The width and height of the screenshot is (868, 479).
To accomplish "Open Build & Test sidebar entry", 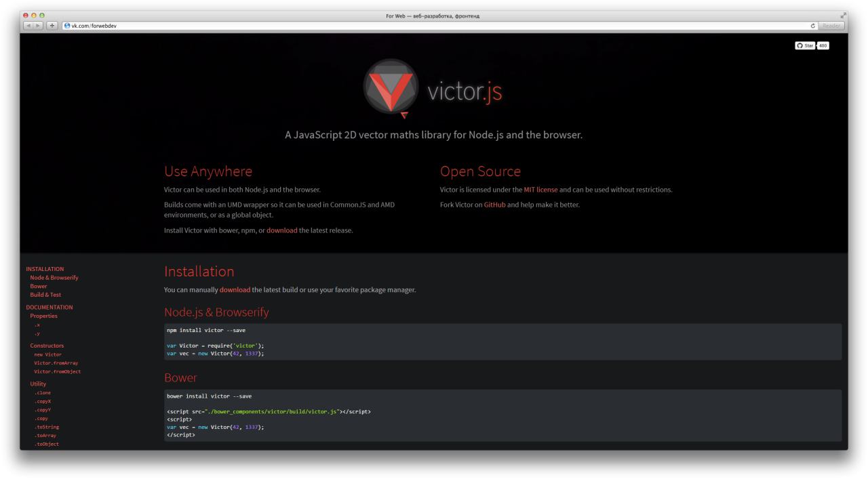I will 45,295.
